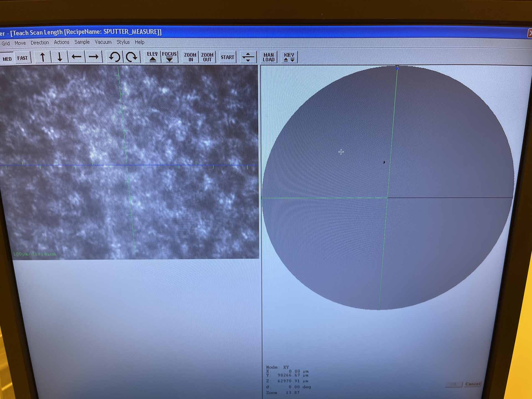Rotate stage clockwise
Viewport: 532px width, 399px height.
131,57
